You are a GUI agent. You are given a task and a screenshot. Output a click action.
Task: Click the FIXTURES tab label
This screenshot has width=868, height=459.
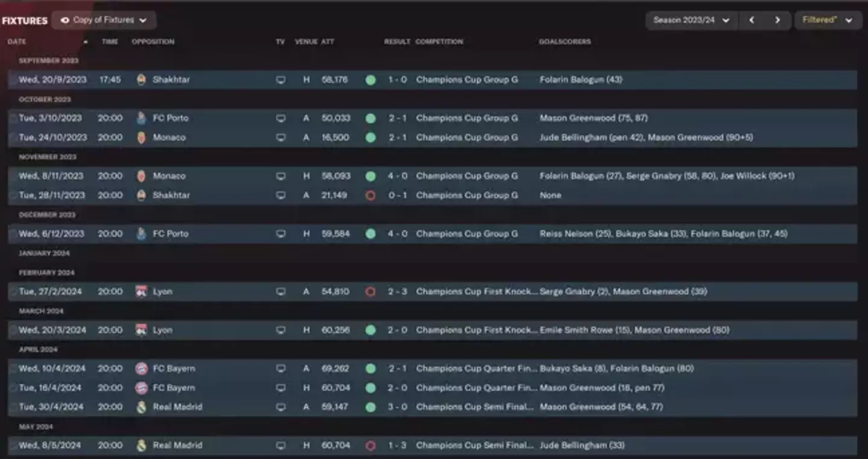click(25, 19)
